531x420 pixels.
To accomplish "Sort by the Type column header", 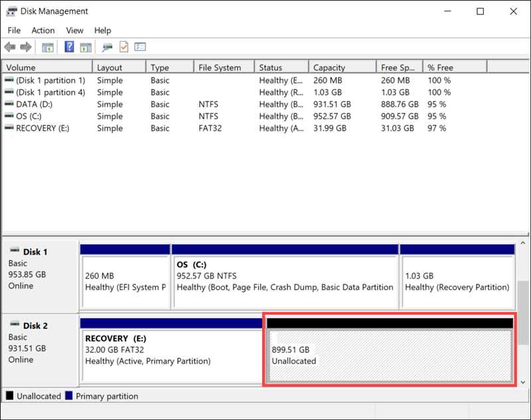I will click(x=170, y=68).
